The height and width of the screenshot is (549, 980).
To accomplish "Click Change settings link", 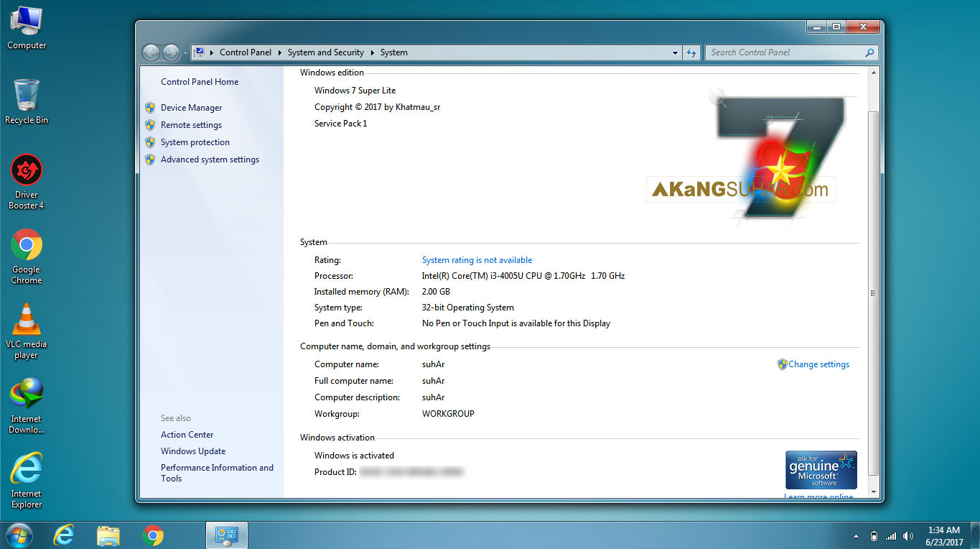I will pyautogui.click(x=818, y=364).
